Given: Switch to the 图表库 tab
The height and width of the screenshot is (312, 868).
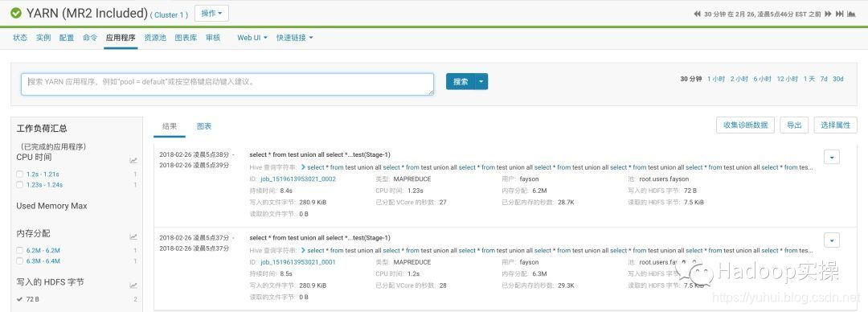Looking at the screenshot, I should pos(186,38).
